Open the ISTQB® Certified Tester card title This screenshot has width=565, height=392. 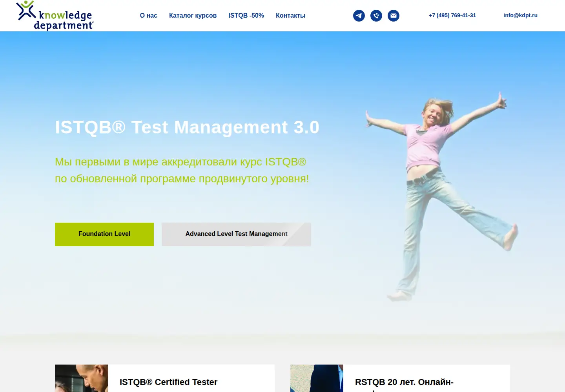[168, 382]
